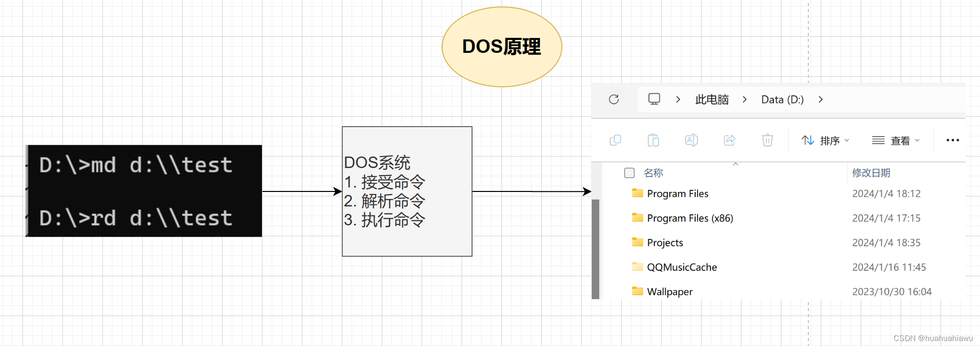Click the Delete trash can icon
980x346 pixels.
coord(767,140)
